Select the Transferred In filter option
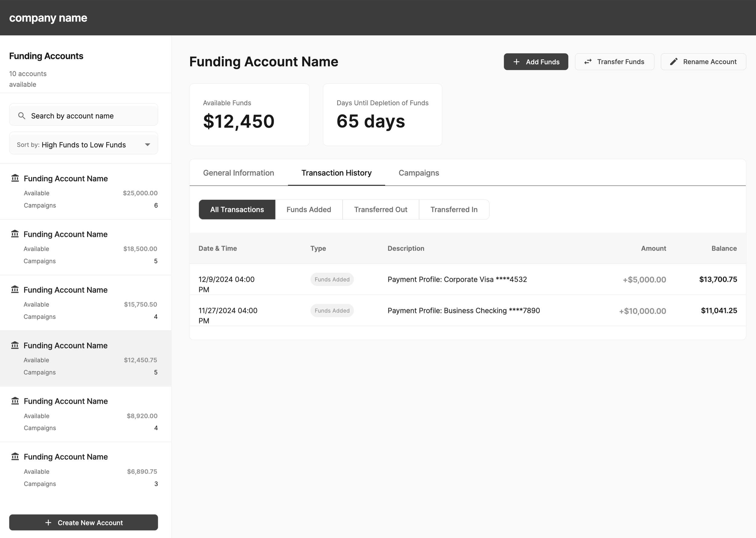This screenshot has width=756, height=538. click(454, 209)
